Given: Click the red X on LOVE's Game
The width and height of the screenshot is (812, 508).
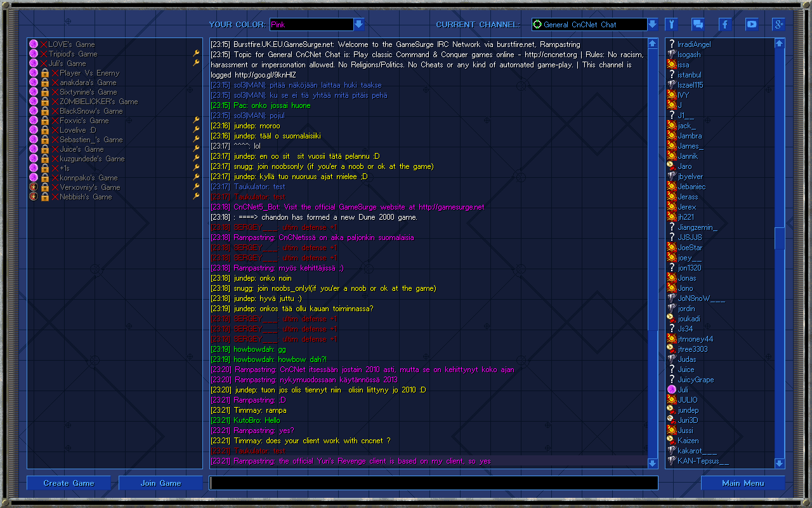Looking at the screenshot, I should point(44,44).
